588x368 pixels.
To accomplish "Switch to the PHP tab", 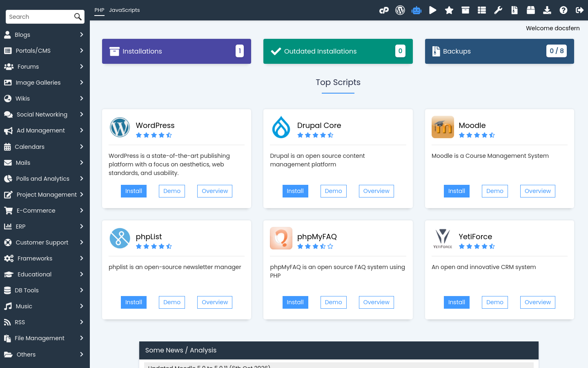I will tap(99, 10).
